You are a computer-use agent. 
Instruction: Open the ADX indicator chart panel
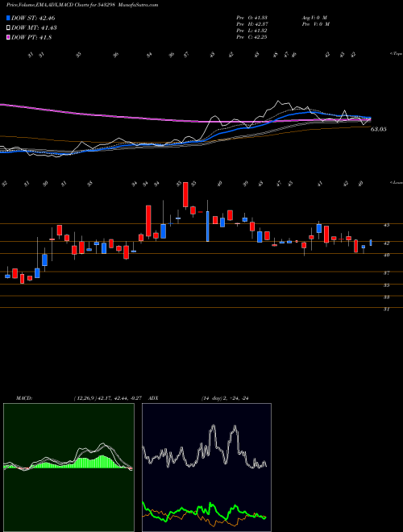point(206,468)
